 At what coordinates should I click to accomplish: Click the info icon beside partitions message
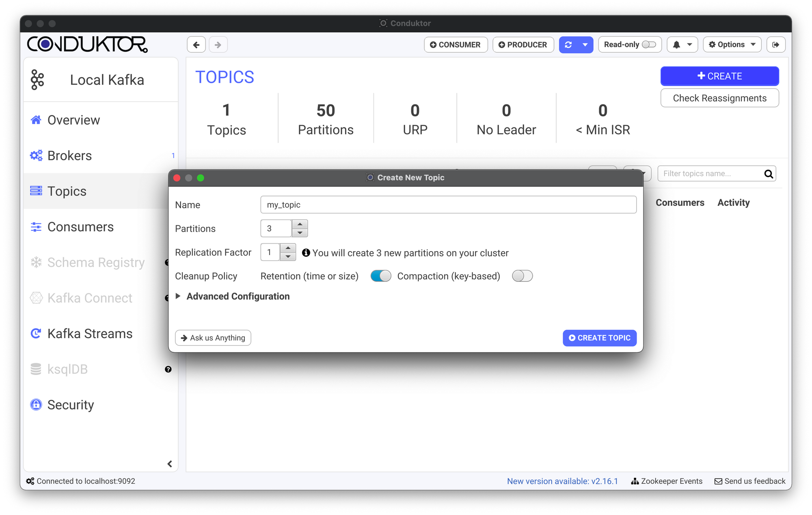(306, 253)
